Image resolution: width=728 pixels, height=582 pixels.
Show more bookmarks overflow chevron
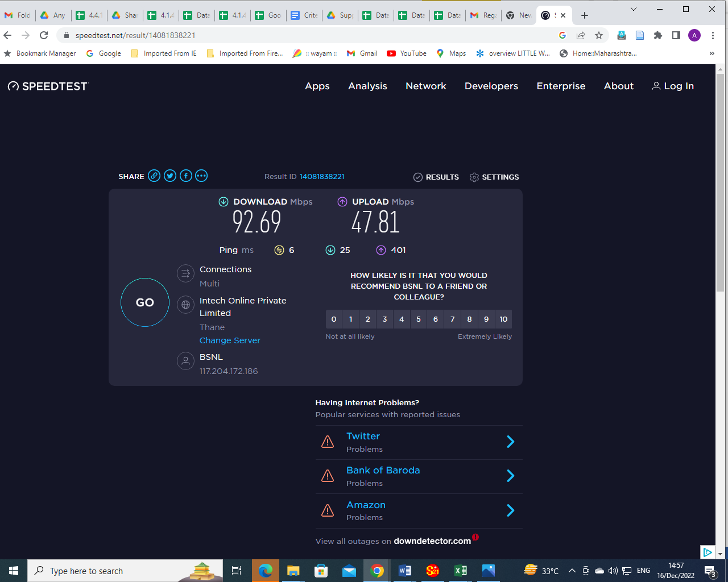(x=712, y=53)
